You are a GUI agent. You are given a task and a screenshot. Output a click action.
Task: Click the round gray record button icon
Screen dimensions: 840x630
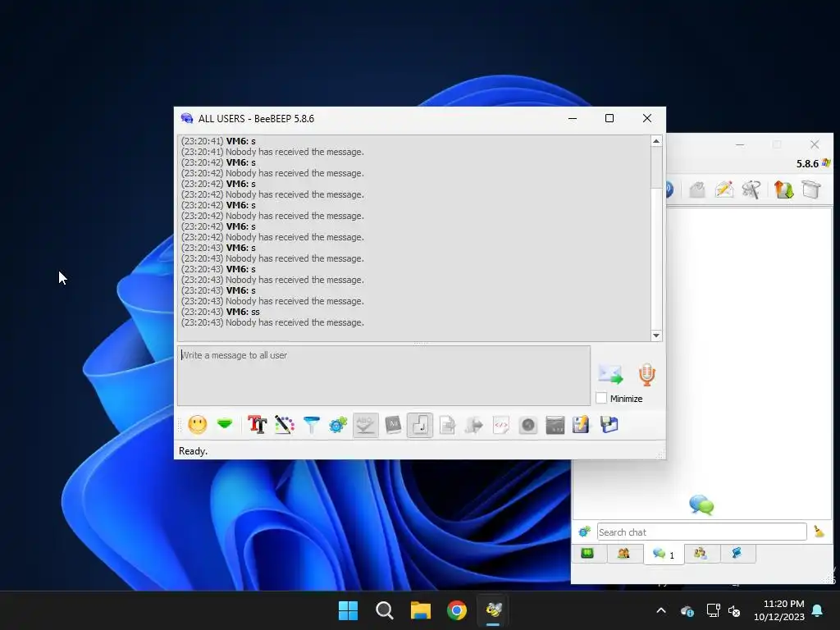(528, 425)
